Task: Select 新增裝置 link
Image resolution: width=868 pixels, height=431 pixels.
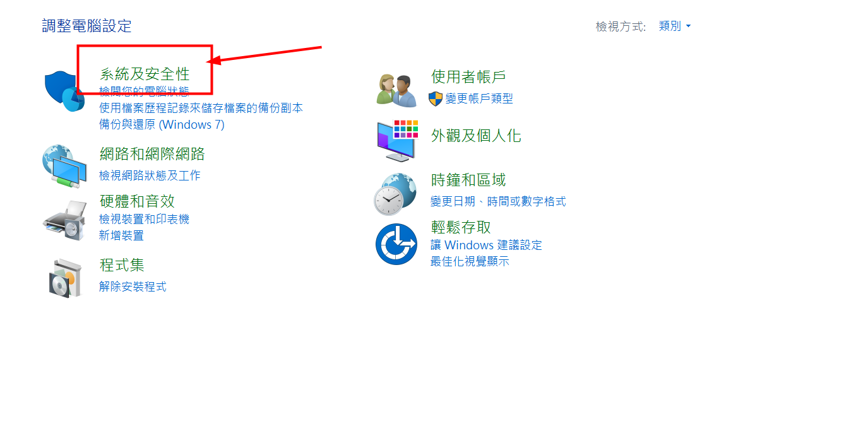Action: 121,235
